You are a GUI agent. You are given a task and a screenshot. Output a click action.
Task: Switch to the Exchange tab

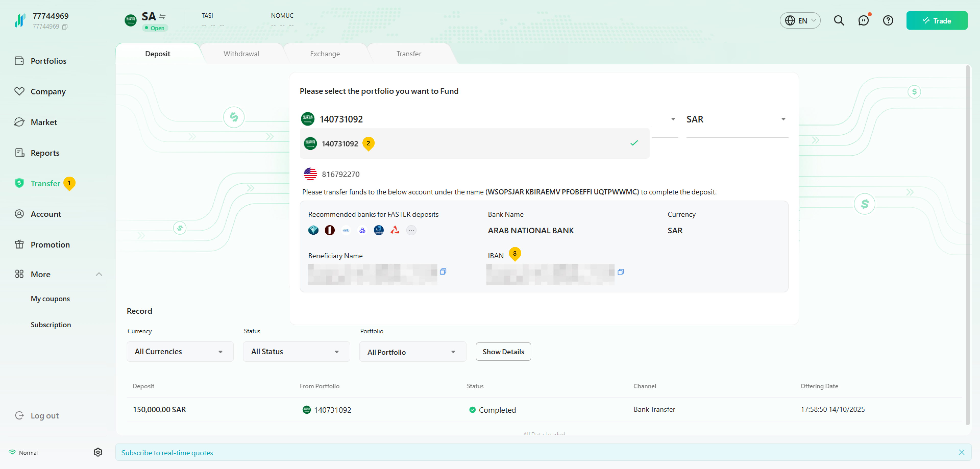pyautogui.click(x=325, y=54)
